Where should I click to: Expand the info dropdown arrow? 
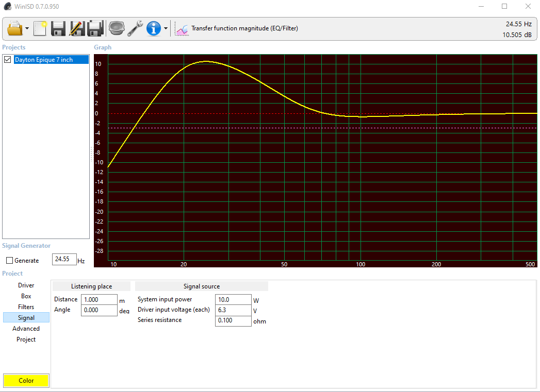tap(166, 28)
